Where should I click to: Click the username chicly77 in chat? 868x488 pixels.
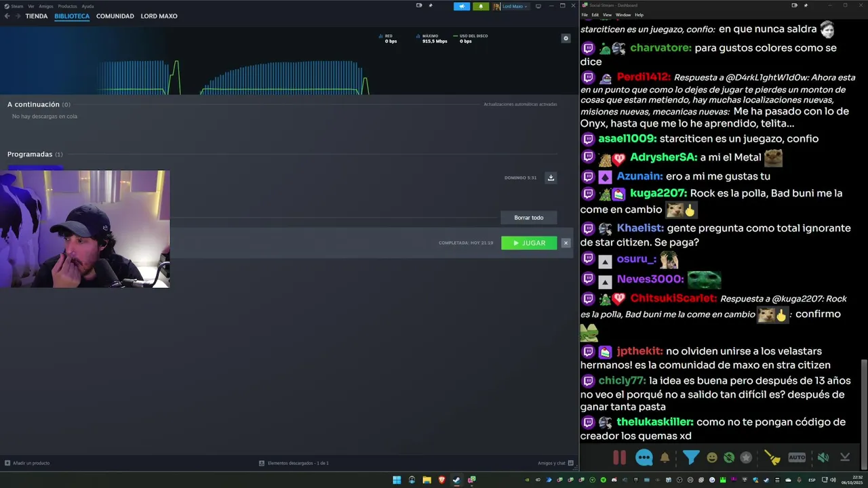[622, 381]
